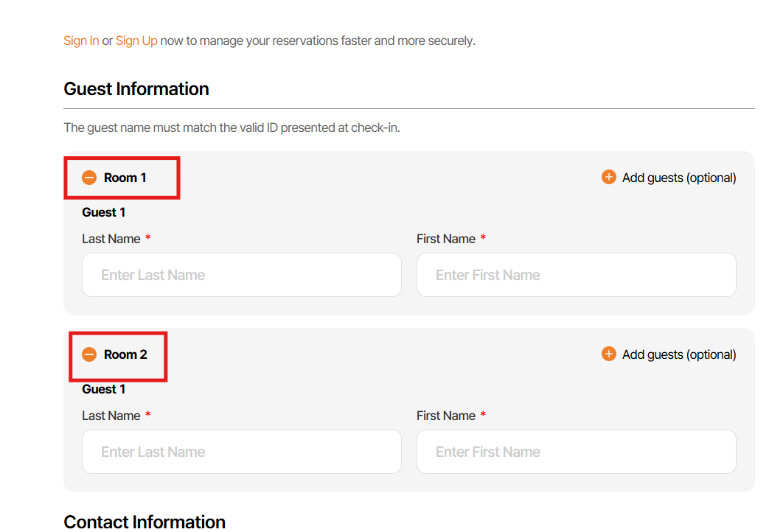783x532 pixels.
Task: Focus the First Name field in Room 1
Action: pyautogui.click(x=576, y=275)
